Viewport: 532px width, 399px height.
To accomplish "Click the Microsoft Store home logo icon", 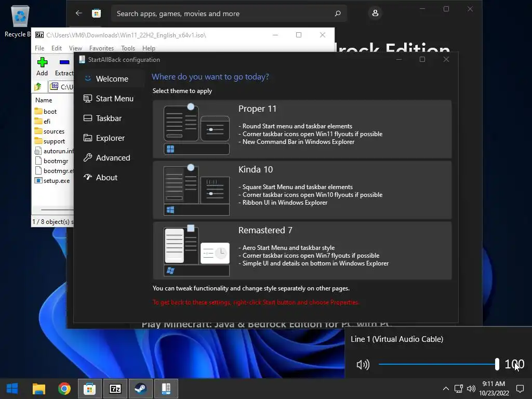I will pos(96,14).
